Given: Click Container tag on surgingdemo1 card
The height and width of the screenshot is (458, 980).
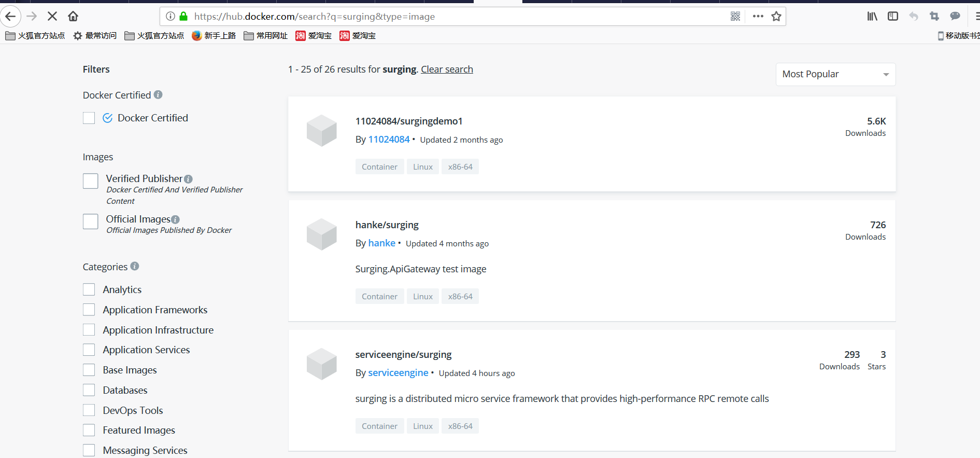Looking at the screenshot, I should [379, 167].
